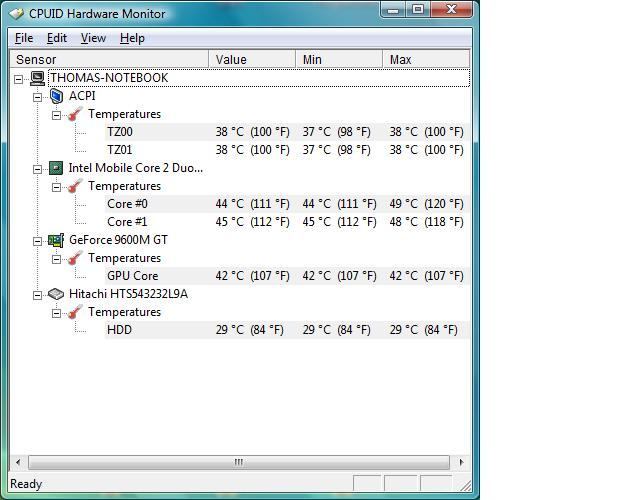Maximize the Hardware Monitor window
The width and height of the screenshot is (640, 500).
coord(418,10)
